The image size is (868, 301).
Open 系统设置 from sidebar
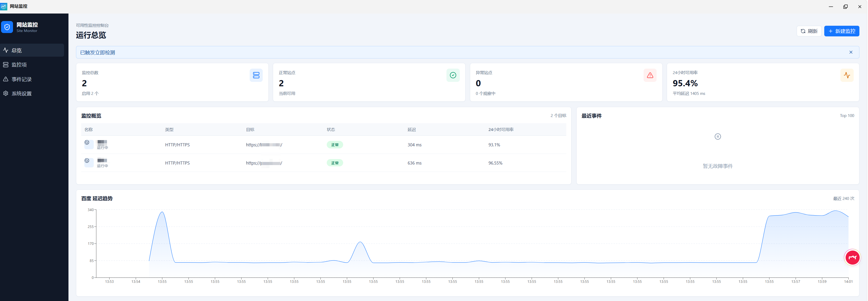pyautogui.click(x=32, y=94)
